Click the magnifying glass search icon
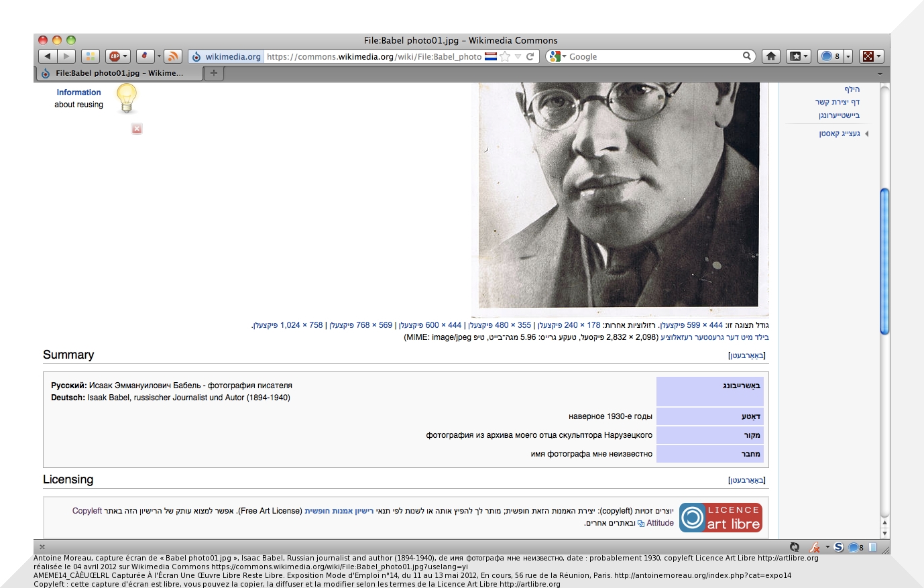Image resolution: width=924 pixels, height=588 pixels. (x=747, y=56)
